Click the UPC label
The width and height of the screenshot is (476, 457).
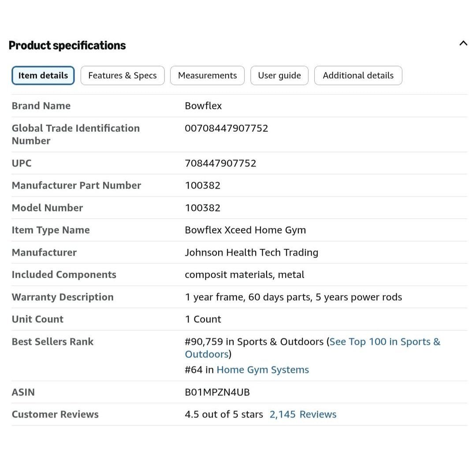click(x=22, y=163)
